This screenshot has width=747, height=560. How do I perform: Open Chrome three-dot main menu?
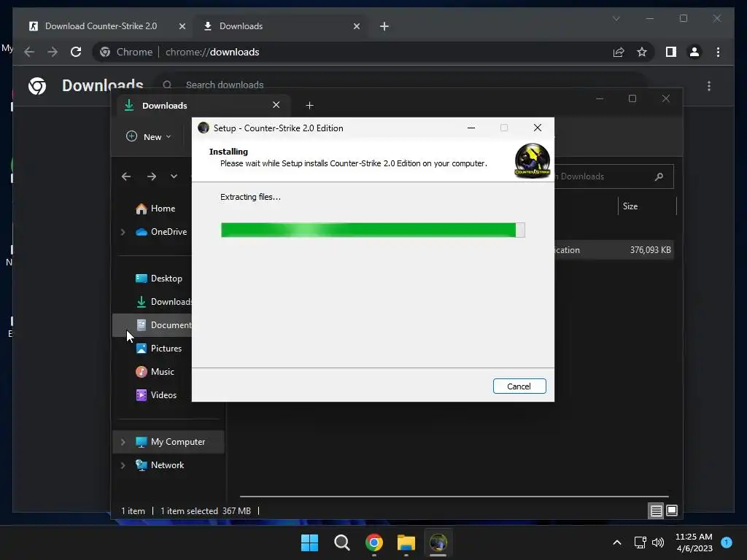point(719,52)
